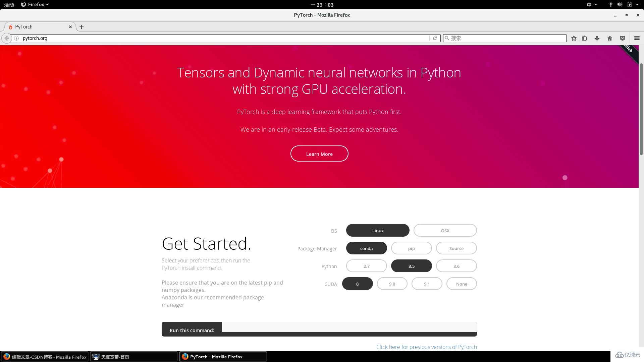Open new browser tab with plus button

pyautogui.click(x=82, y=26)
